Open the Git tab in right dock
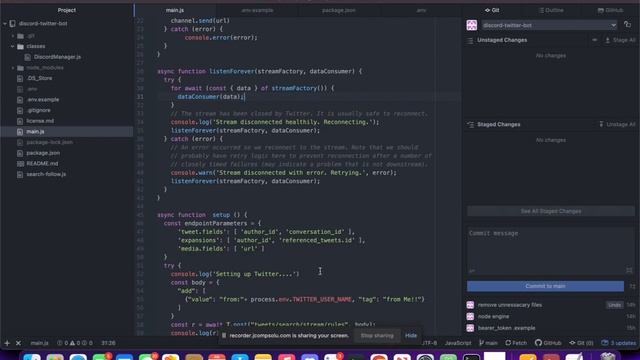Screen dimensions: 640x360 click(x=492, y=10)
